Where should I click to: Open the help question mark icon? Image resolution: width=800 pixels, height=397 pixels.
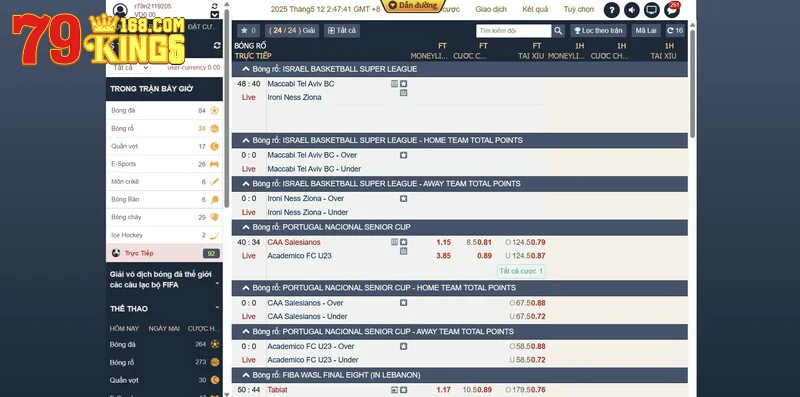coord(611,10)
